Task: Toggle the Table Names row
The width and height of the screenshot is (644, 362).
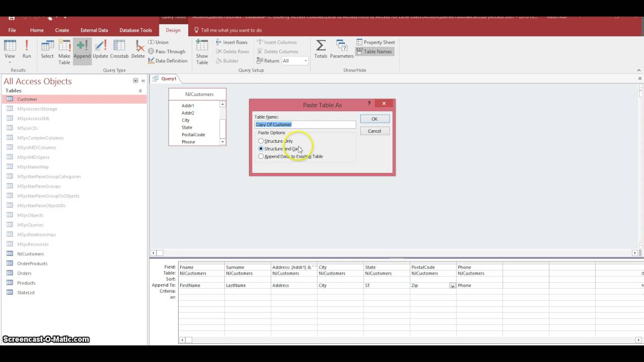Action: tap(374, 51)
